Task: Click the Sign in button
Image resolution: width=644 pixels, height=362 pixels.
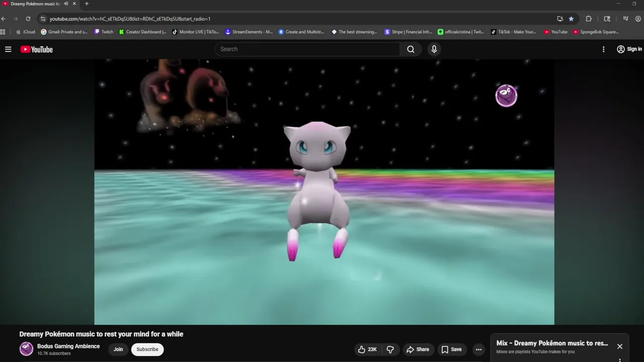Action: pos(629,49)
